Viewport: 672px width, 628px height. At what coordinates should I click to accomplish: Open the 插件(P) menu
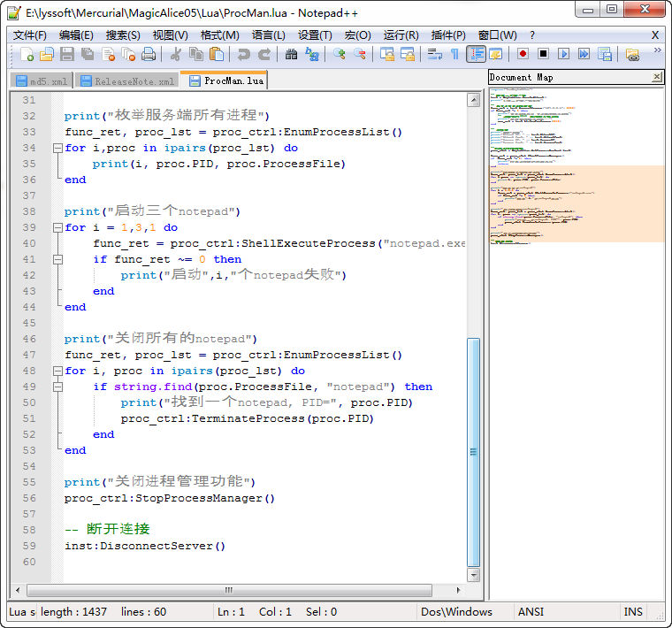448,35
